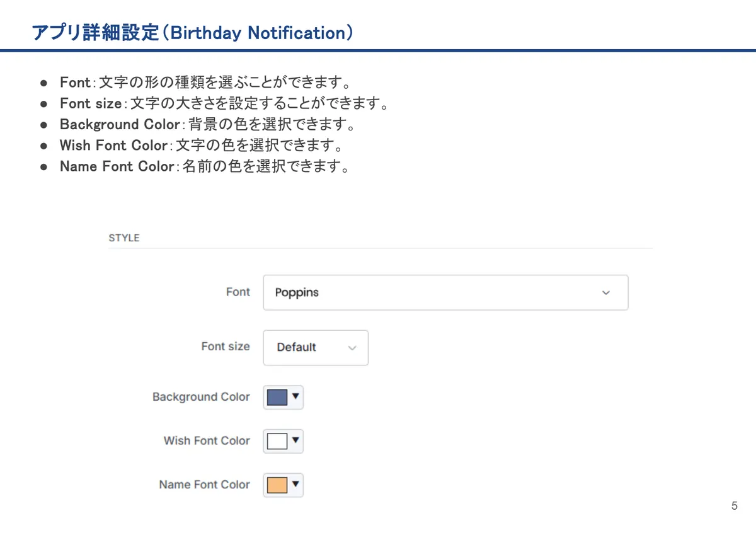This screenshot has width=756, height=535.
Task: Click the Wish Font Color field label
Action: [207, 441]
